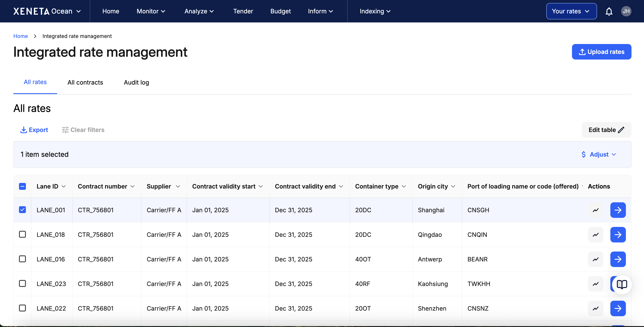Open trend chart for LANE_001 row
This screenshot has width=644, height=327.
[x=595, y=210]
